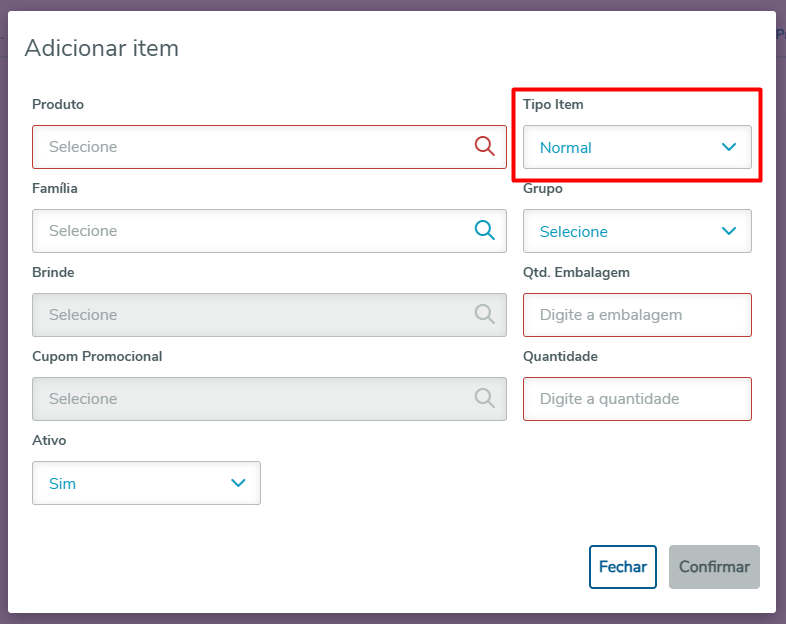Click the Produto search magnifier icon
The image size is (786, 624).
click(485, 146)
